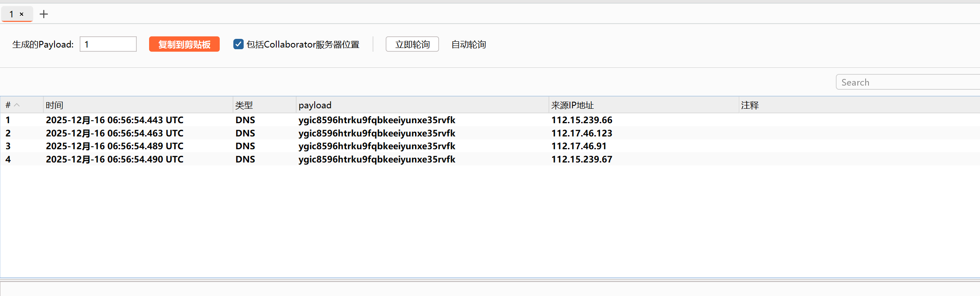This screenshot has width=980, height=296.
Task: Sort by the payload column header
Action: click(421, 105)
